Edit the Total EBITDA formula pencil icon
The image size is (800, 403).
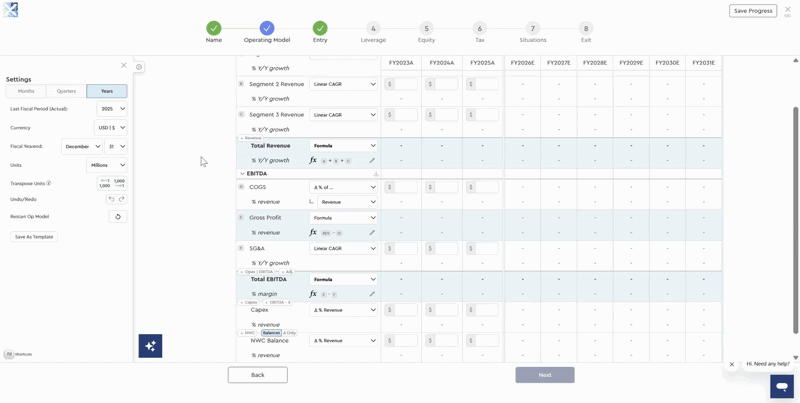372,294
